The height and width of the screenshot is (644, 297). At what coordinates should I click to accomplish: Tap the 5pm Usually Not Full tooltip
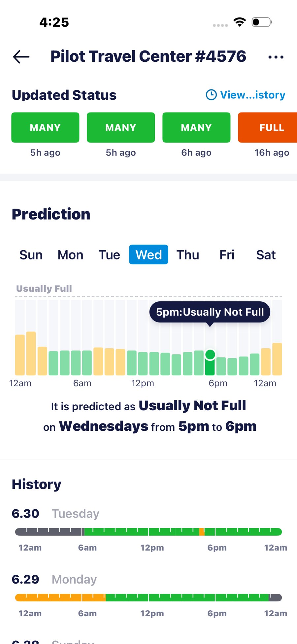click(x=210, y=312)
